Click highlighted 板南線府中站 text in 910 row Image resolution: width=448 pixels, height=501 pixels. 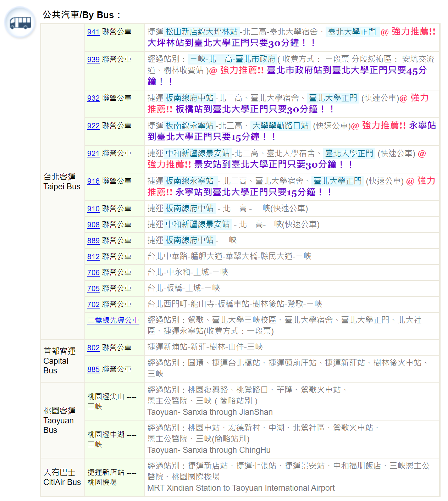pos(190,208)
